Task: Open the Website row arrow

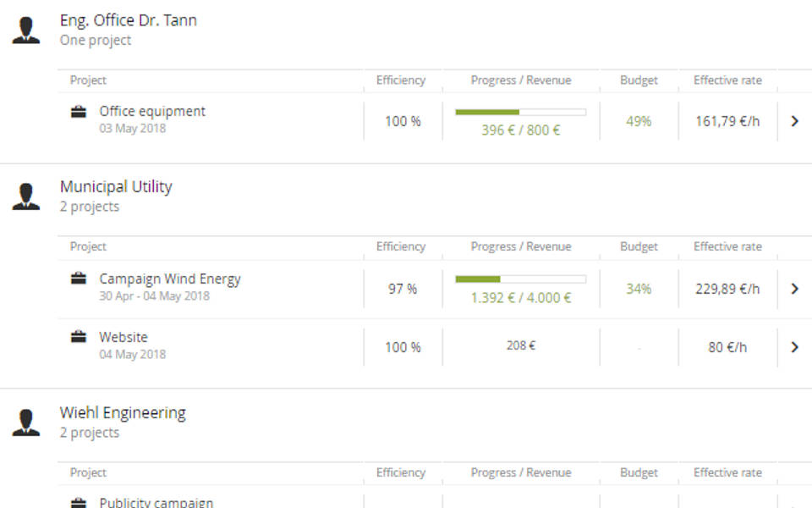Action: (794, 347)
